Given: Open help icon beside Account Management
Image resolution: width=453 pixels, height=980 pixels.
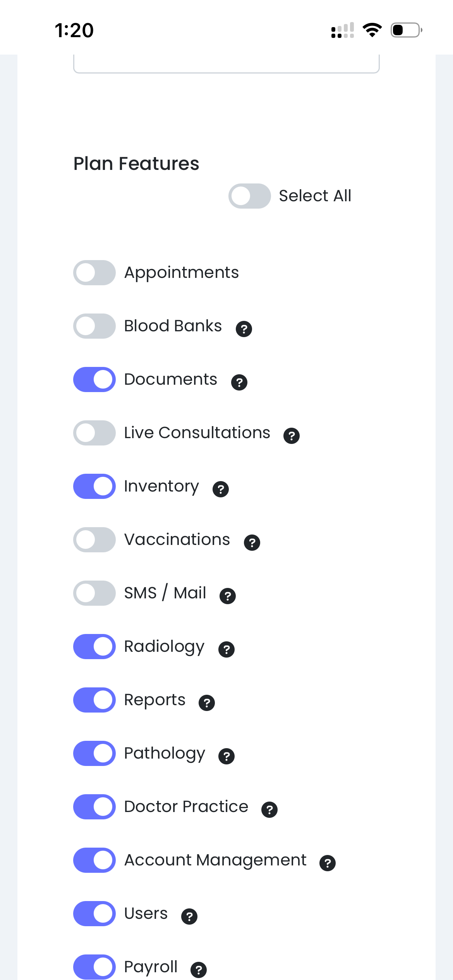Looking at the screenshot, I should pyautogui.click(x=328, y=863).
